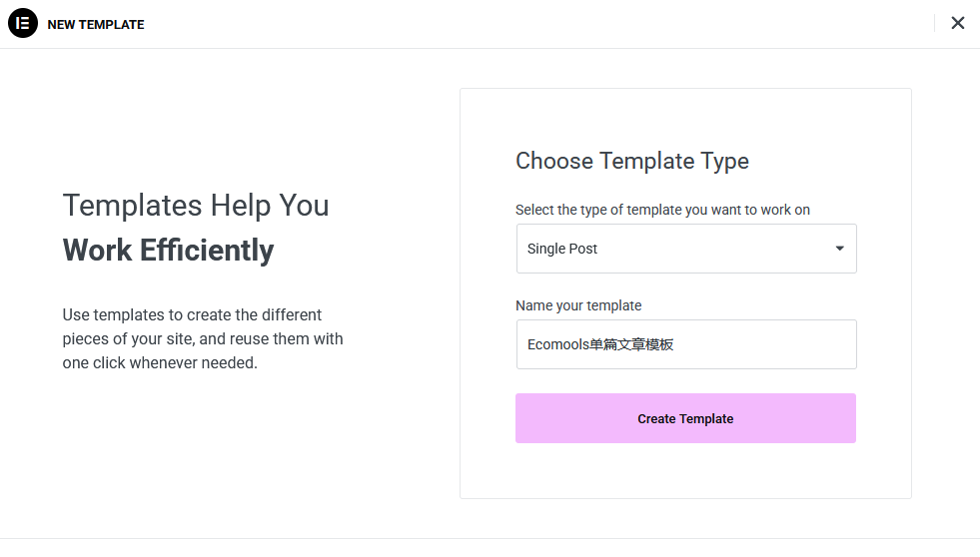Image resolution: width=980 pixels, height=557 pixels.
Task: Click the Elementor logo icon
Action: point(22,23)
